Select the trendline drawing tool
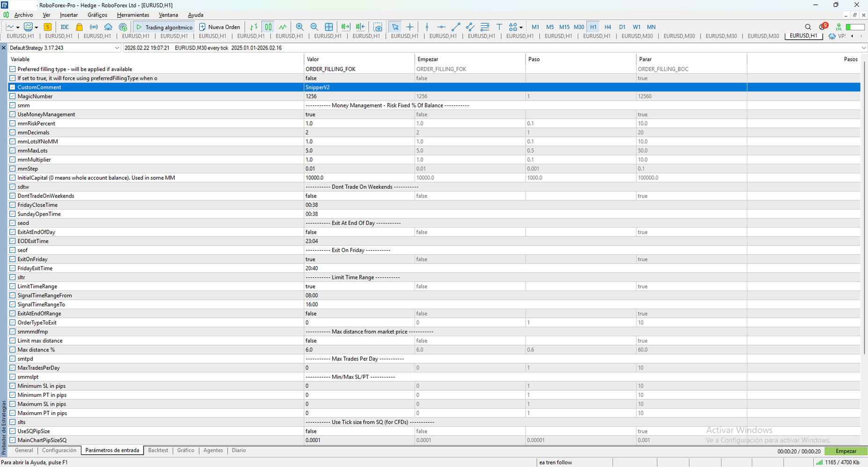Viewport: 868px width, 467px height. click(x=456, y=27)
